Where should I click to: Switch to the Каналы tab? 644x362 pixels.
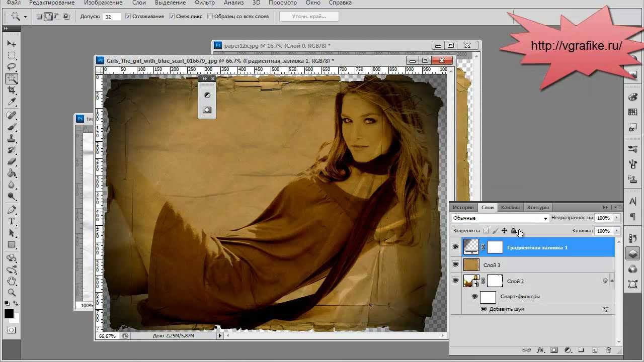coord(510,207)
